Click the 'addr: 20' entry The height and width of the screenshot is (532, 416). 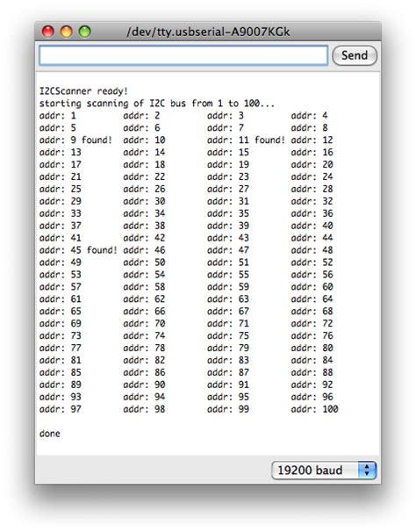(312, 164)
